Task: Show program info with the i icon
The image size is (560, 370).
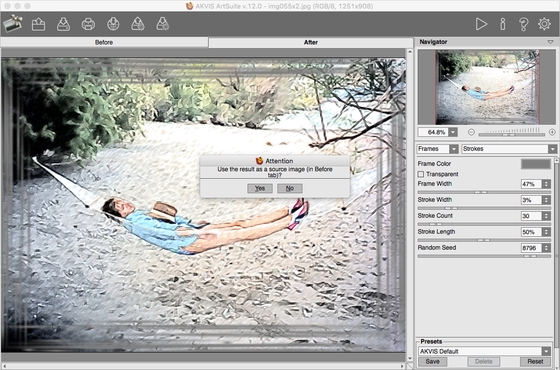Action: click(502, 24)
